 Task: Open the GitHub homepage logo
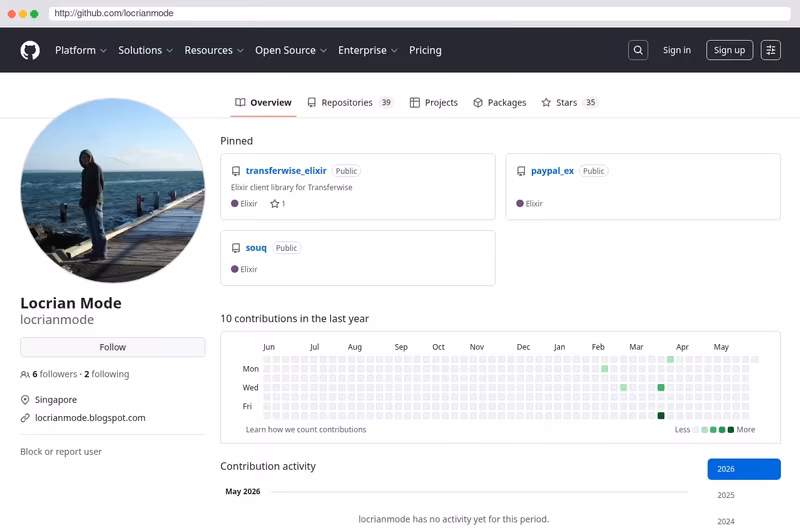(30, 50)
